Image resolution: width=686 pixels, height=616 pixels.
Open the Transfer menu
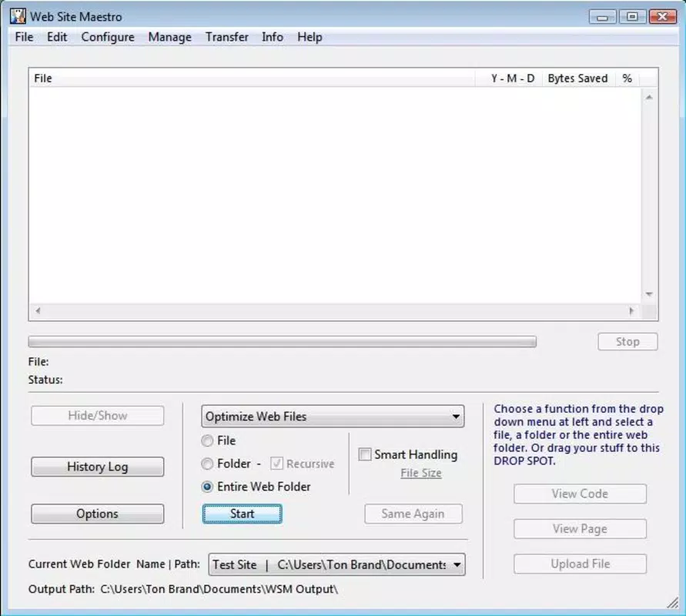[227, 37]
